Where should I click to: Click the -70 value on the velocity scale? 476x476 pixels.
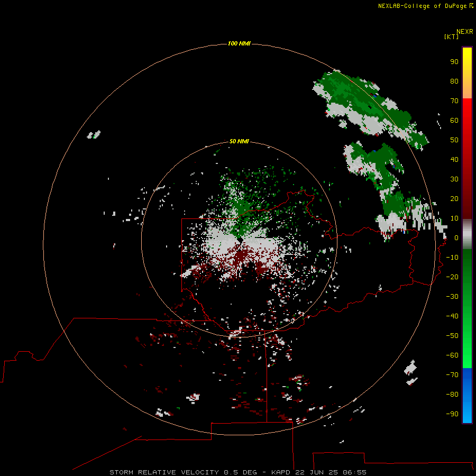[452, 374]
